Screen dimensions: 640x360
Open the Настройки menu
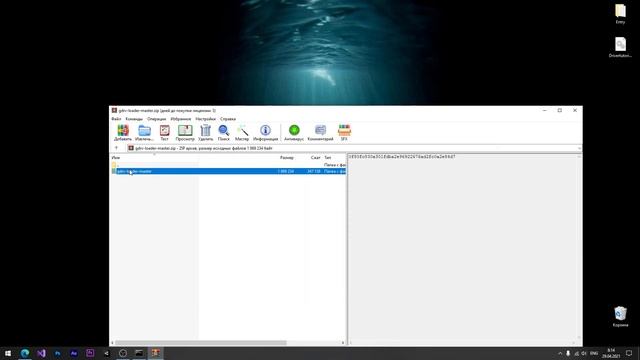[x=205, y=119]
